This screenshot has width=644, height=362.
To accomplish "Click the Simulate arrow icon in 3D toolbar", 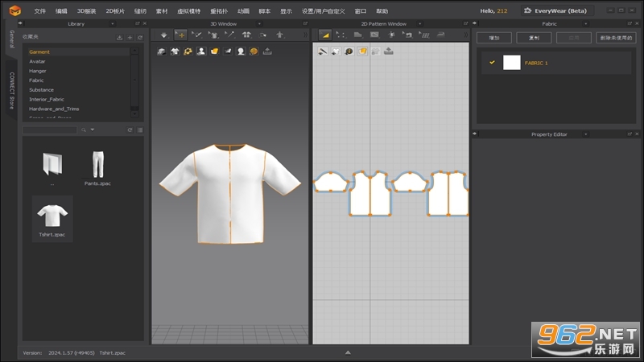I will (x=164, y=35).
